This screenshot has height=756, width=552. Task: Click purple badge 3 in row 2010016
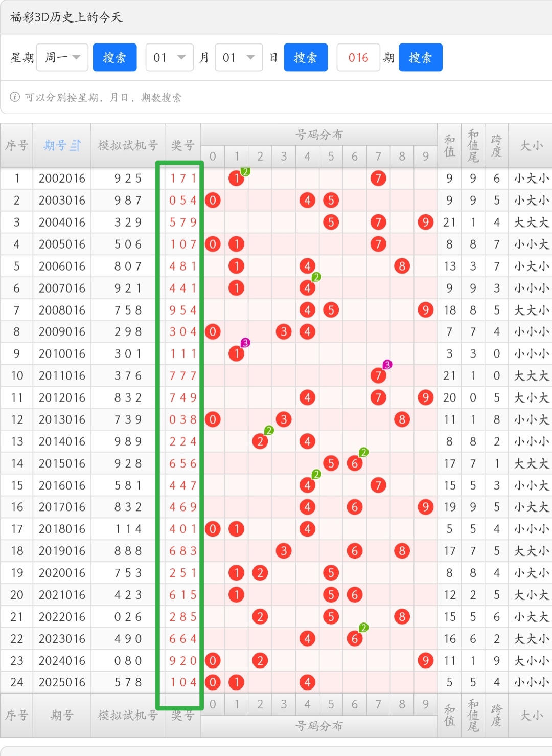click(245, 343)
